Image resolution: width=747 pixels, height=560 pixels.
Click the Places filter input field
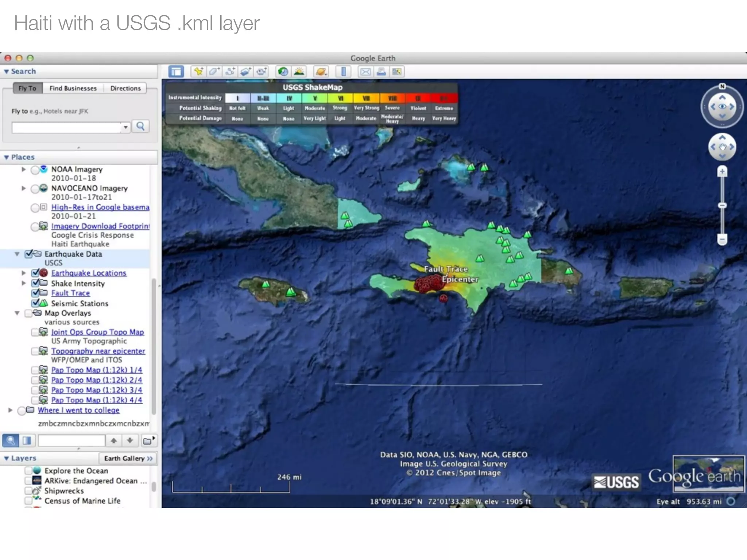coord(71,440)
